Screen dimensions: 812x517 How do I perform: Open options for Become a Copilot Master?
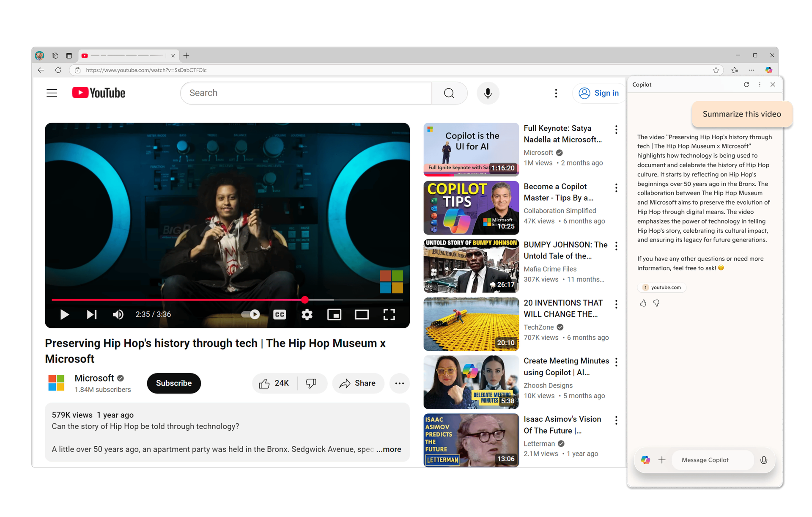click(x=616, y=188)
